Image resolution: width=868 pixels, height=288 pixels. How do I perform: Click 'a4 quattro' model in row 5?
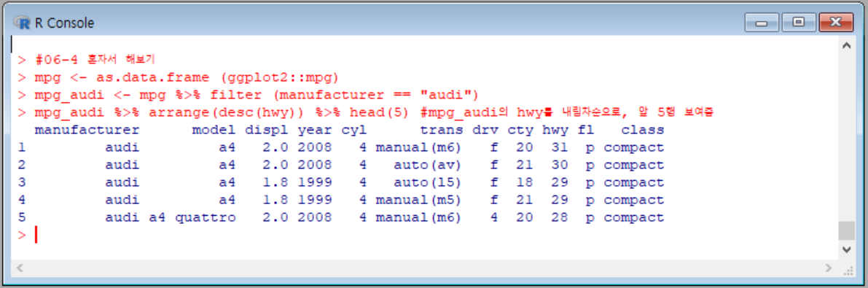(x=192, y=218)
